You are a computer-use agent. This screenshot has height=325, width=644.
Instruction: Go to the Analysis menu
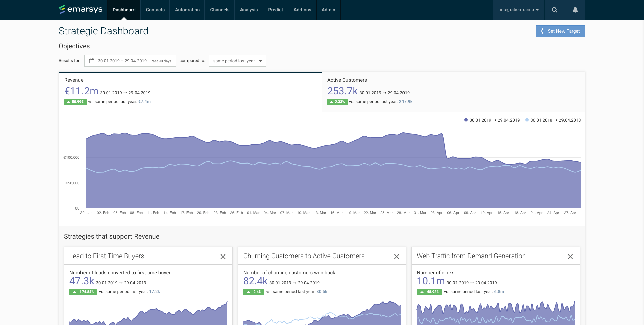[249, 10]
